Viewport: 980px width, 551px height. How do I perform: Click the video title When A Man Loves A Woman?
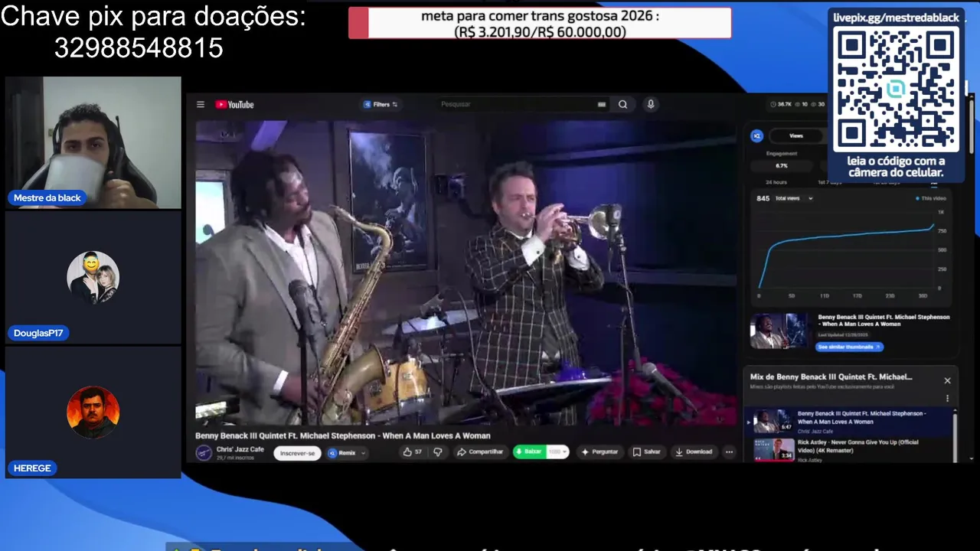[343, 435]
